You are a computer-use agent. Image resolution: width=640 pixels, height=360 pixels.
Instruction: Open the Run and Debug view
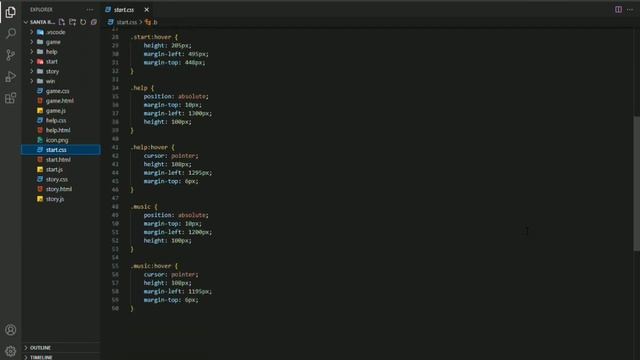click(x=11, y=77)
